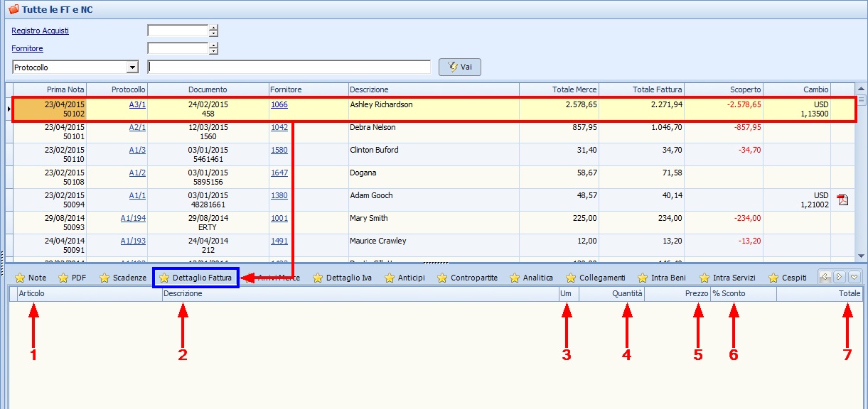Click the star icon beside Contropartite
868x409 pixels.
(x=442, y=278)
